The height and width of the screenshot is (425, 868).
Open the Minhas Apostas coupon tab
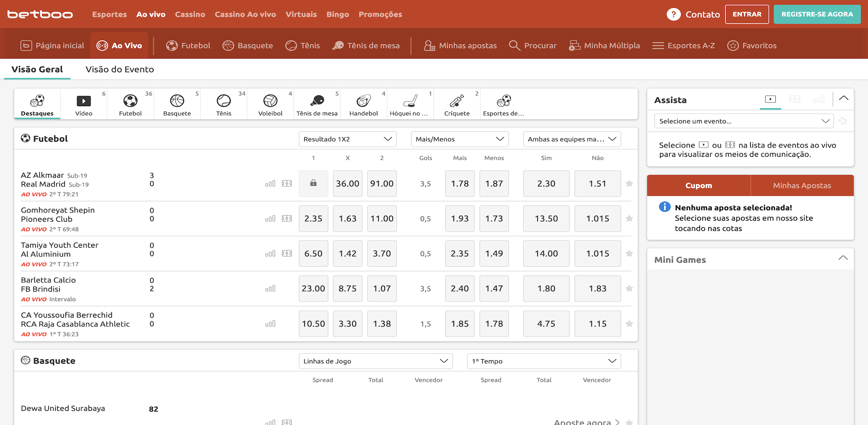tap(802, 186)
